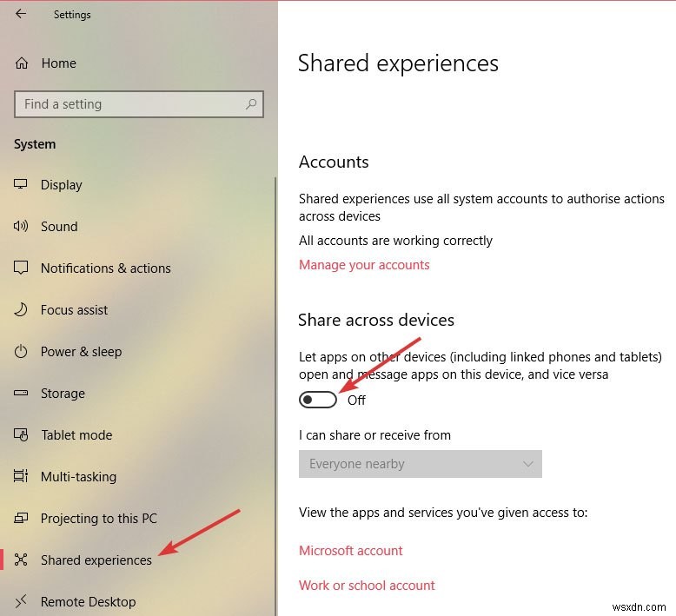This screenshot has height=616, width=676.
Task: Click the Accounts section heading
Action: tap(334, 162)
